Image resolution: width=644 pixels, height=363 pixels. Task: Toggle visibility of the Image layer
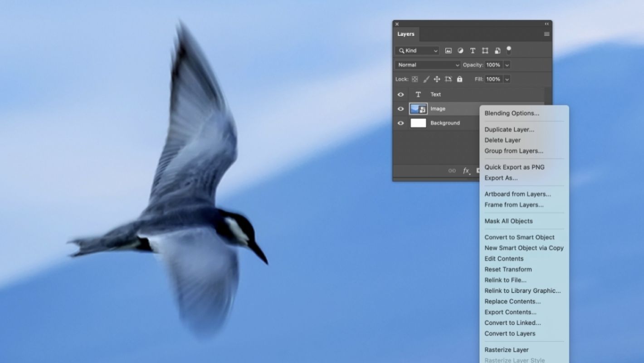pos(400,108)
